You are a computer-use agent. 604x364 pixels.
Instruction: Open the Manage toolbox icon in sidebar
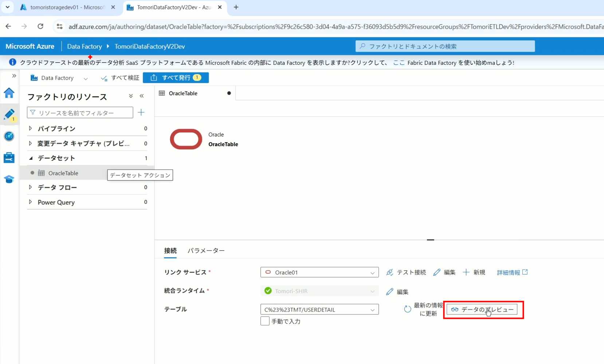coord(9,158)
